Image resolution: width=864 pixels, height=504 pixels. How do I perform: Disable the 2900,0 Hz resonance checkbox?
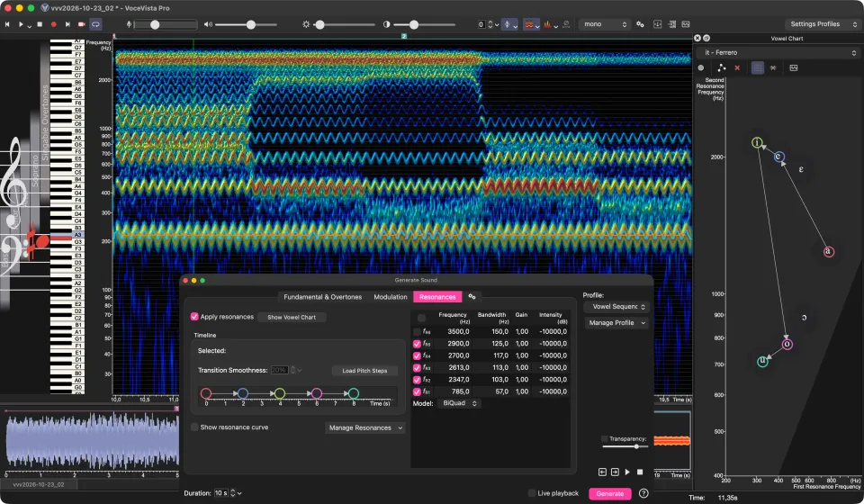coord(417,344)
